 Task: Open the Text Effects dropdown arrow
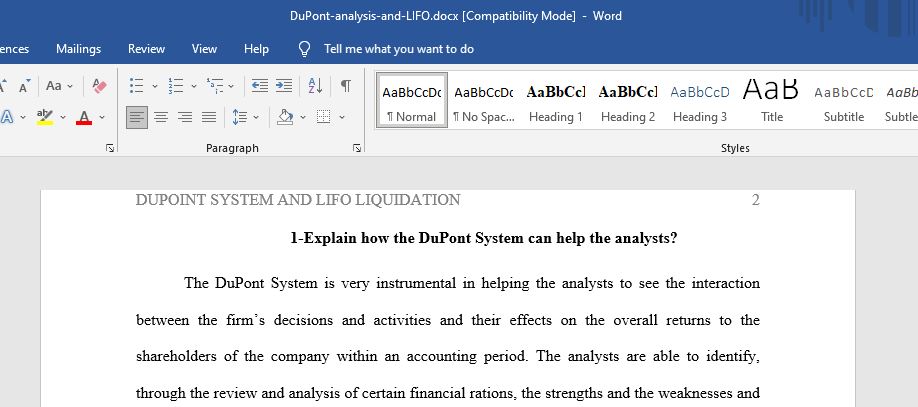coord(23,117)
